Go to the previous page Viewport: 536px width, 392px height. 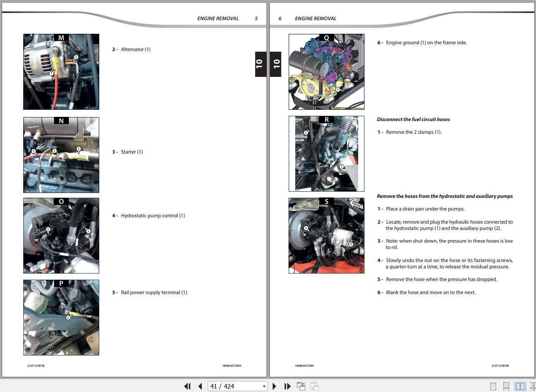tap(200, 386)
